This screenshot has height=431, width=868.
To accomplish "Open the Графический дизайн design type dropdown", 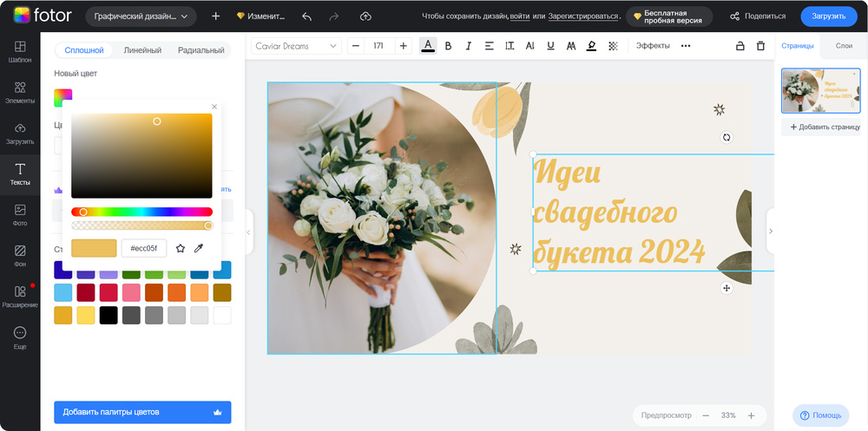I will (141, 16).
